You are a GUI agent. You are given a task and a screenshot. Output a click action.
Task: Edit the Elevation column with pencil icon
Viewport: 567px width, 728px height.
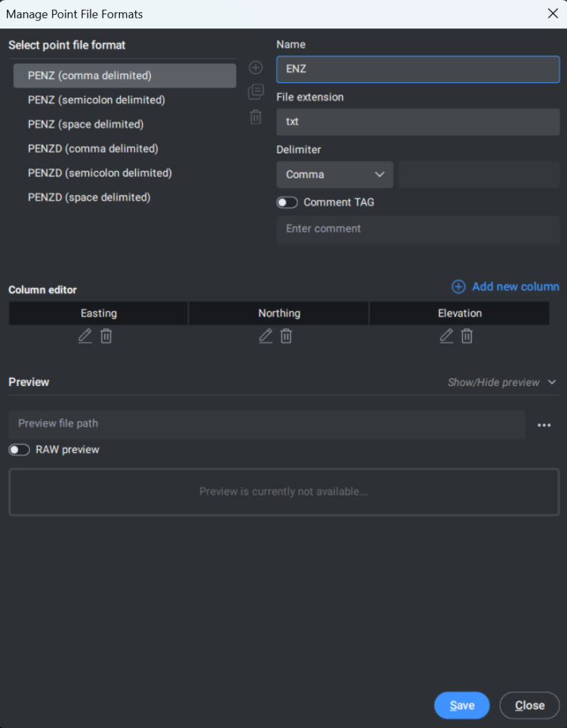[446, 336]
